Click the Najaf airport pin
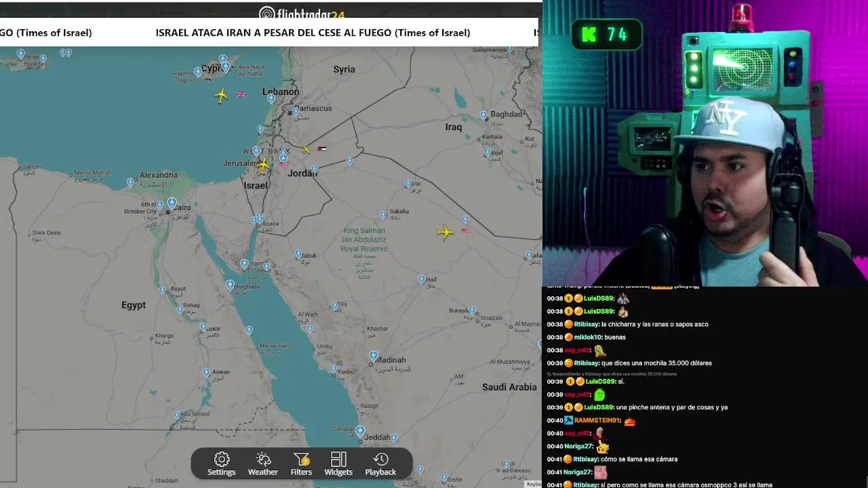Image resolution: width=868 pixels, height=488 pixels. pyautogui.click(x=487, y=153)
